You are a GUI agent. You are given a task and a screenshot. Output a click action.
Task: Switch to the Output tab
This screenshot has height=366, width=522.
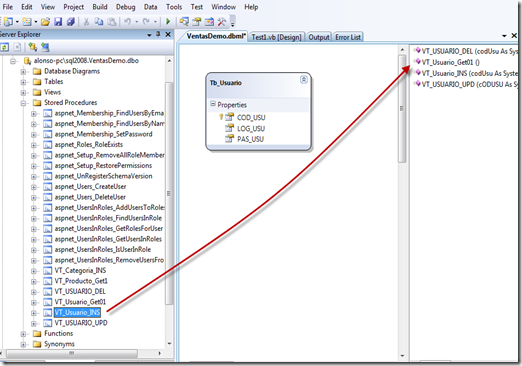pyautogui.click(x=319, y=37)
